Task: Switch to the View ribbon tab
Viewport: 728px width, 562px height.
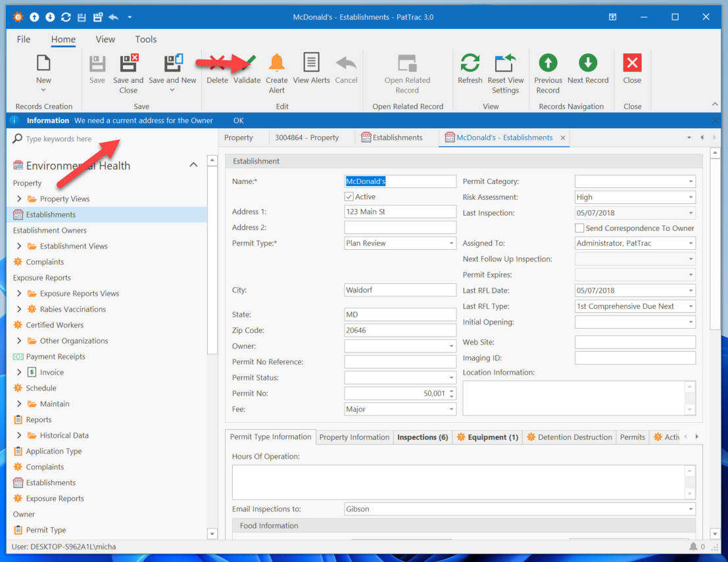Action: click(x=105, y=39)
